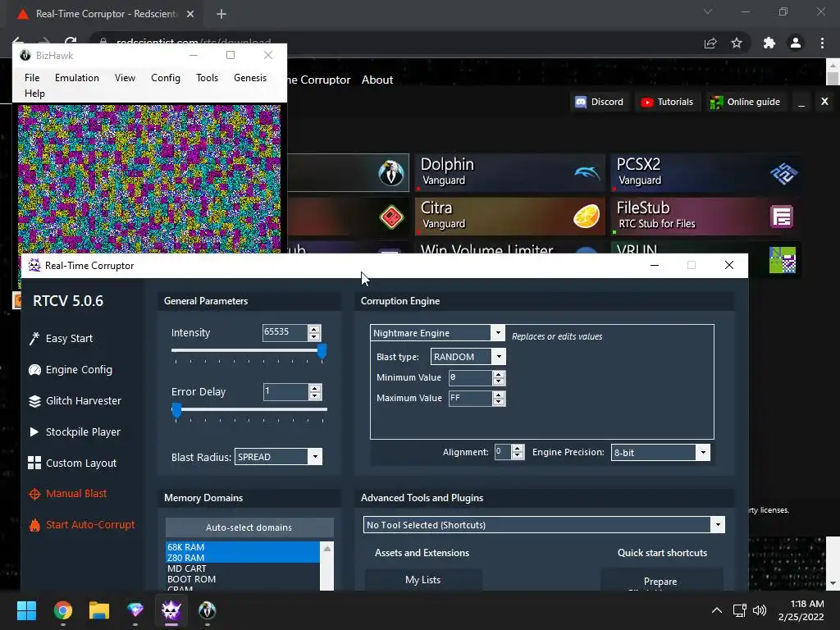The height and width of the screenshot is (630, 840).
Task: Select Z80 RAM memory domain
Action: point(243,558)
